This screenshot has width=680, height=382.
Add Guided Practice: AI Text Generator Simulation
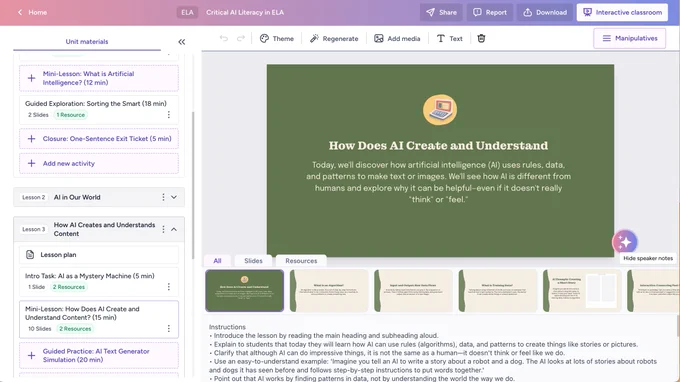[x=99, y=356]
